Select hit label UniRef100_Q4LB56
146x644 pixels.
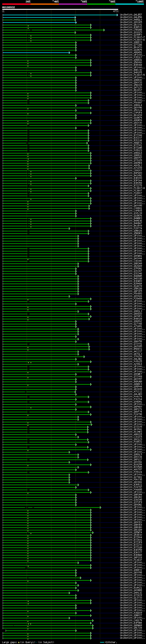(131, 17)
